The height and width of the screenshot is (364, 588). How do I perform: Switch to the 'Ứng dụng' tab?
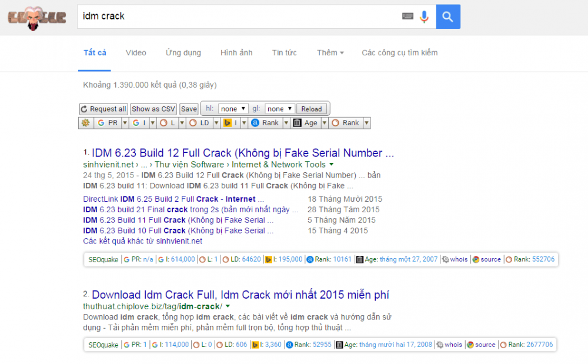[x=183, y=52]
